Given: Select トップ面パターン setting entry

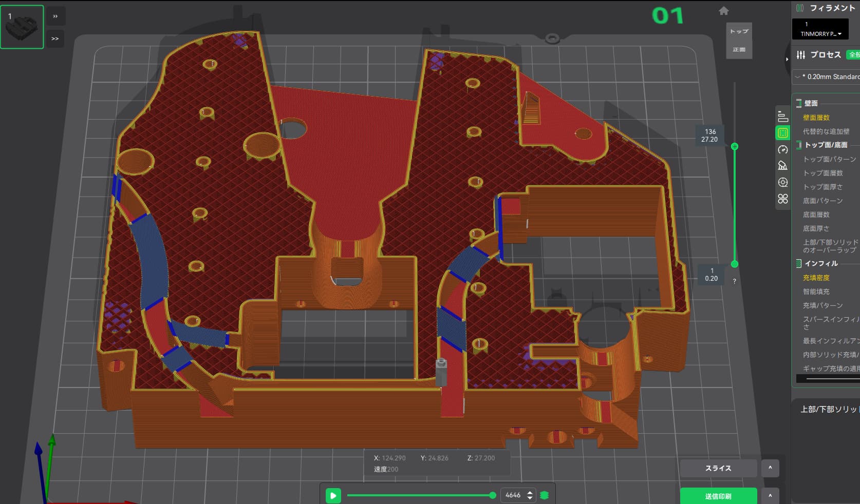Looking at the screenshot, I should click(830, 159).
